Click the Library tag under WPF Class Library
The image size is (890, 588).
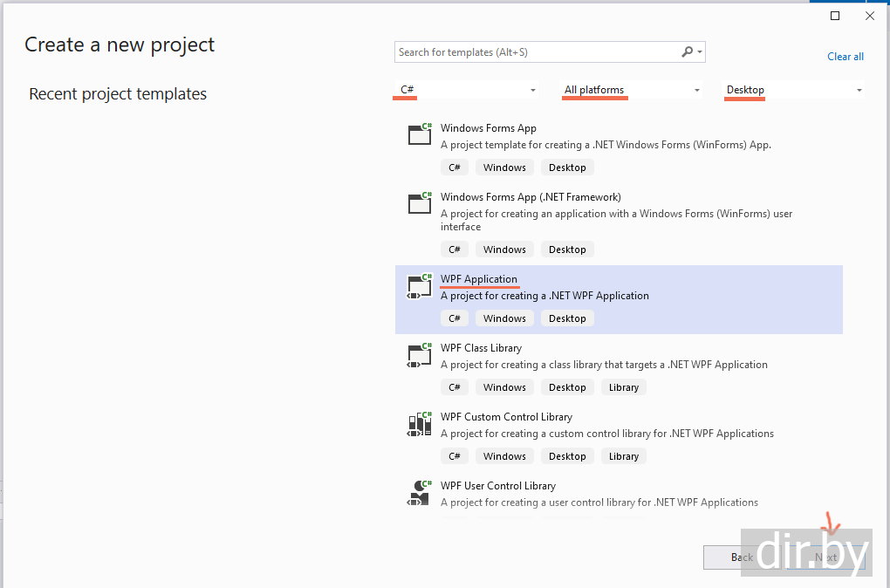[x=623, y=387]
